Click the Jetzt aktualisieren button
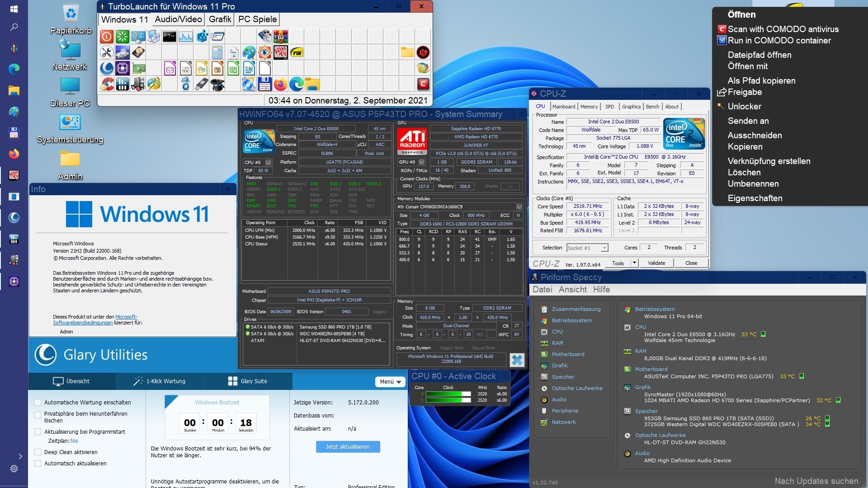Viewport: 868px width, 488px height. (x=348, y=446)
